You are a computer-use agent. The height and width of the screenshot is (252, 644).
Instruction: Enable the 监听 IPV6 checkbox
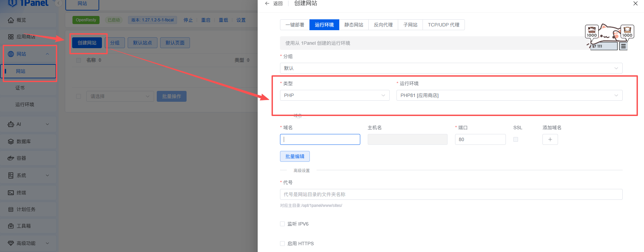282,224
